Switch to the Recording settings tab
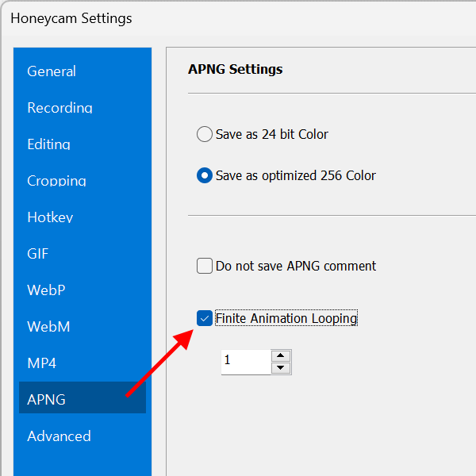The width and height of the screenshot is (476, 476). tap(59, 108)
